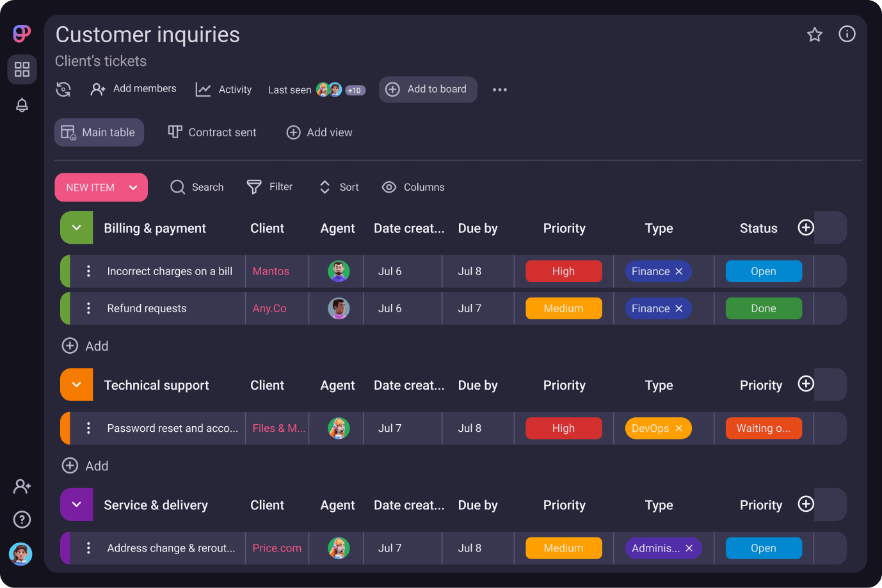Invite a teammate using the sidebar person icon
Screen dimensions: 882x588
point(21,486)
